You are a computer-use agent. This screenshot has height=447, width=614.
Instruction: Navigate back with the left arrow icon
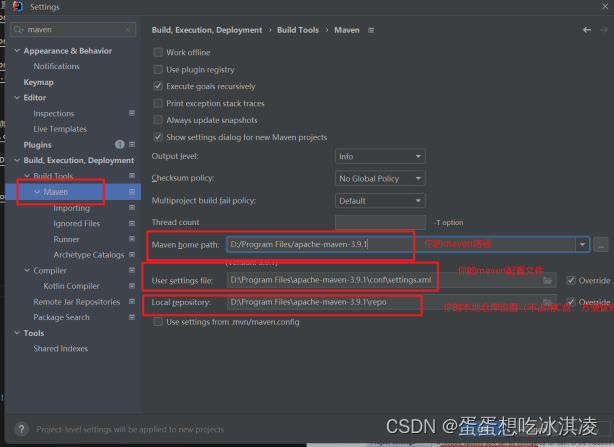point(587,30)
